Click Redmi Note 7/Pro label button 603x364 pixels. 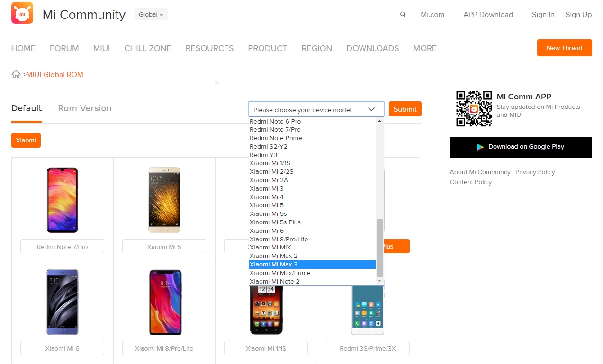62,247
